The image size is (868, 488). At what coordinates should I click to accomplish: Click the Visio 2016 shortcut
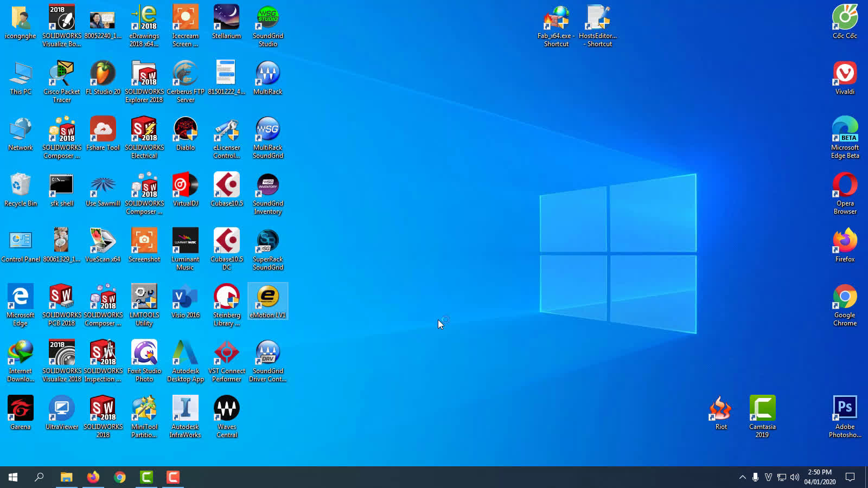pyautogui.click(x=186, y=302)
